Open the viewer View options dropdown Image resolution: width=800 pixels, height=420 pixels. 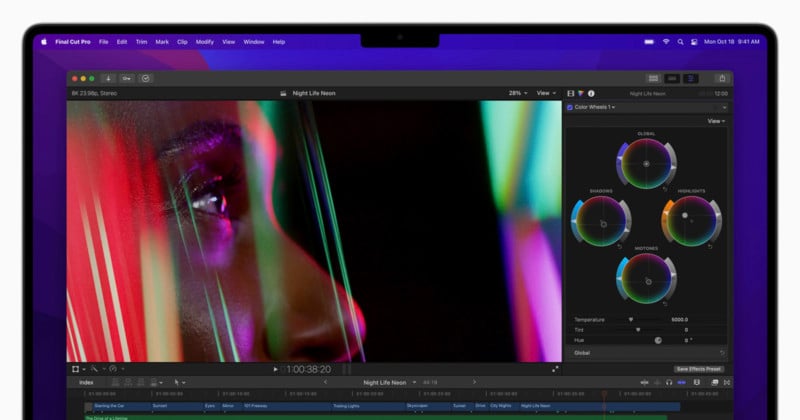pyautogui.click(x=545, y=93)
